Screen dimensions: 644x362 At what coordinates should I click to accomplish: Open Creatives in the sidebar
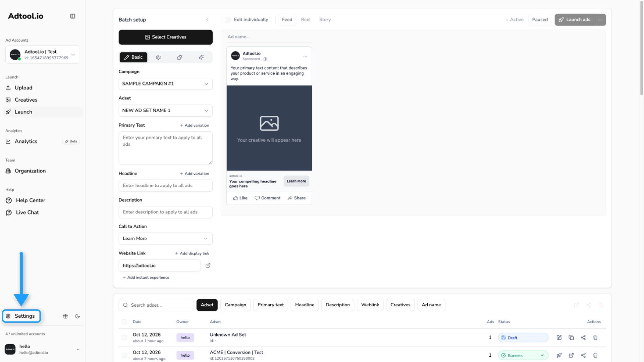point(43,100)
